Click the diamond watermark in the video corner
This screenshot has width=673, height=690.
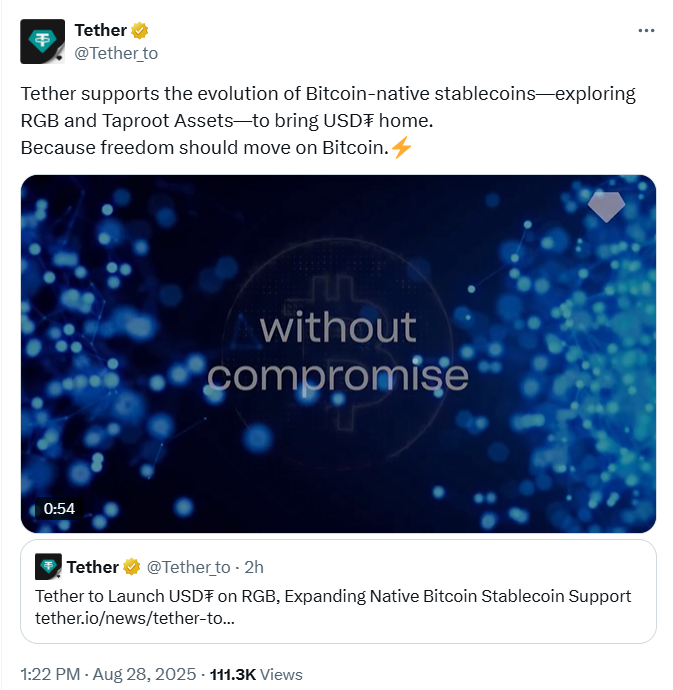(x=606, y=206)
